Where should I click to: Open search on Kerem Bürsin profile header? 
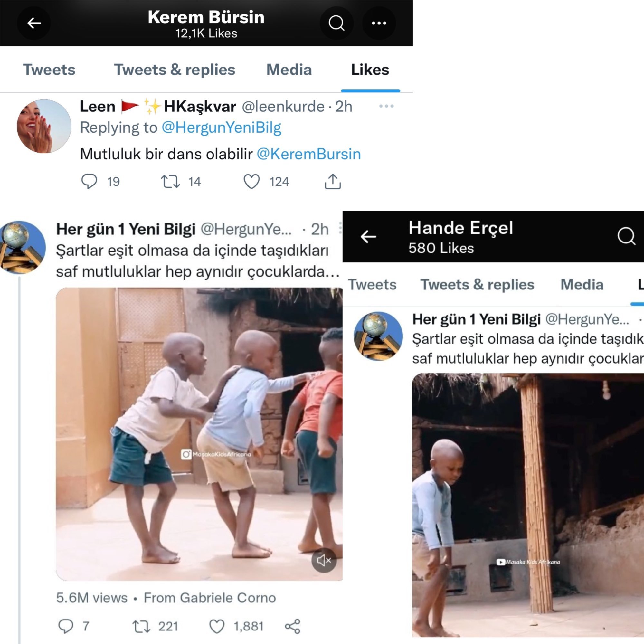click(336, 23)
